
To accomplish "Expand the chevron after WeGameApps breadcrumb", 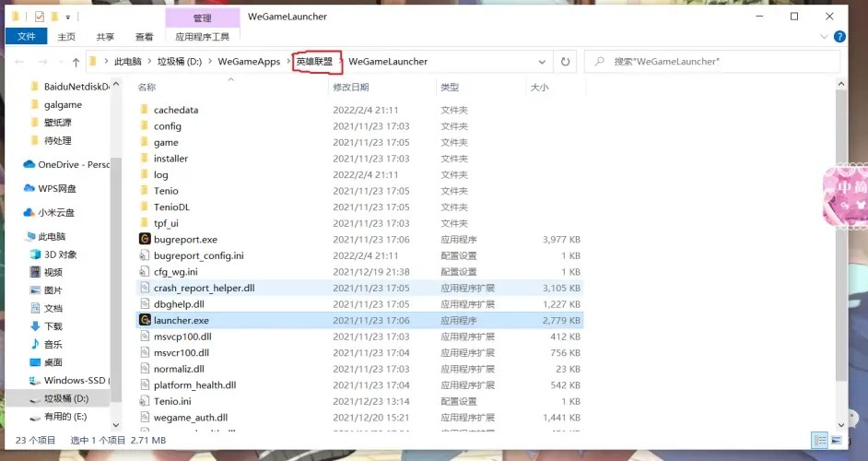I will 288,62.
